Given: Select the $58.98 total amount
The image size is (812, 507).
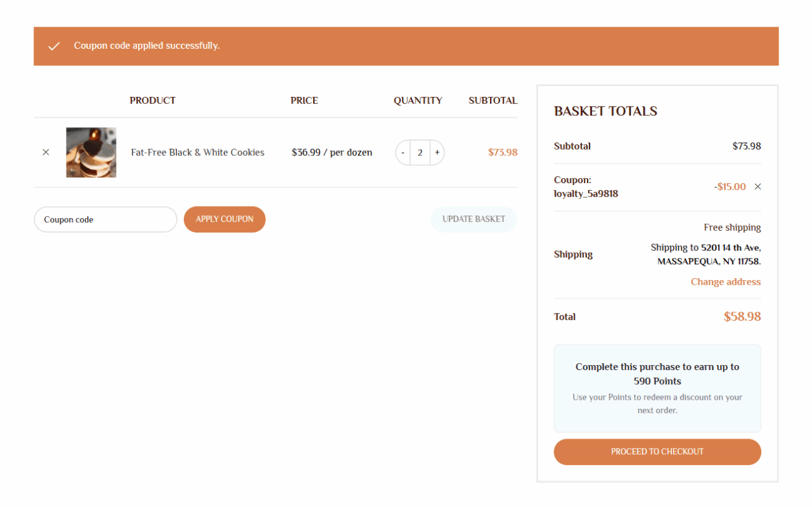Looking at the screenshot, I should point(742,317).
